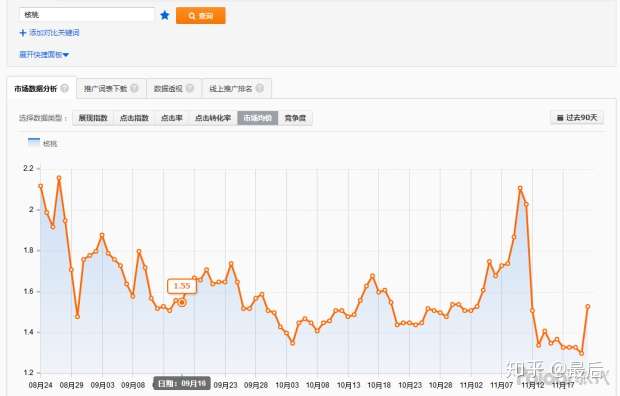Click the blue star favorite icon
The width and height of the screenshot is (620, 396).
point(165,15)
